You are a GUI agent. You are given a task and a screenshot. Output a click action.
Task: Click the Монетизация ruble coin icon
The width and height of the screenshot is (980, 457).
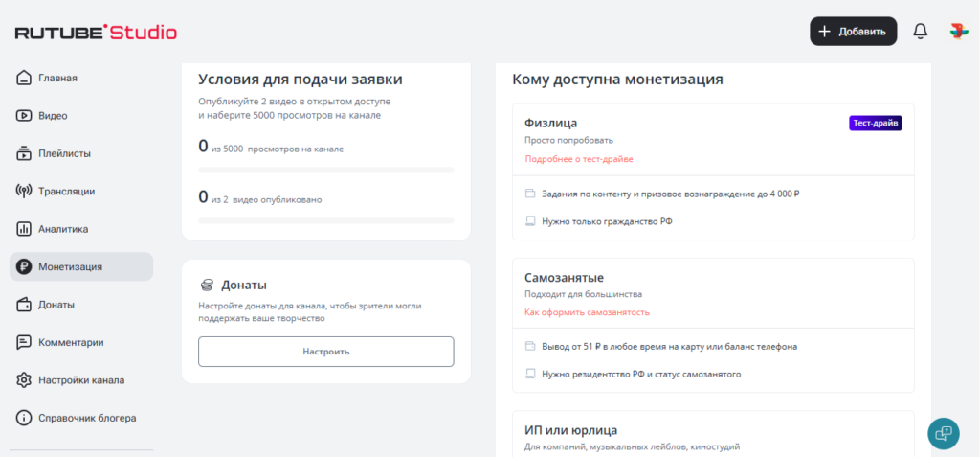pyautogui.click(x=24, y=266)
